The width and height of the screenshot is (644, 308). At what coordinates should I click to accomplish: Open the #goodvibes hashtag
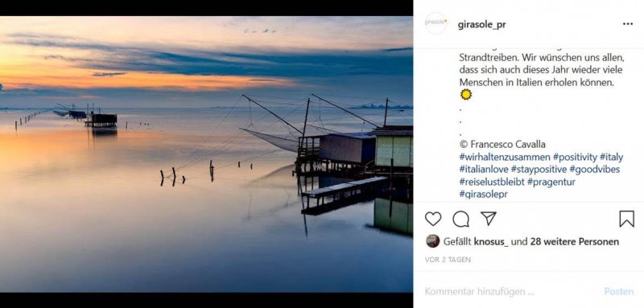pyautogui.click(x=595, y=170)
